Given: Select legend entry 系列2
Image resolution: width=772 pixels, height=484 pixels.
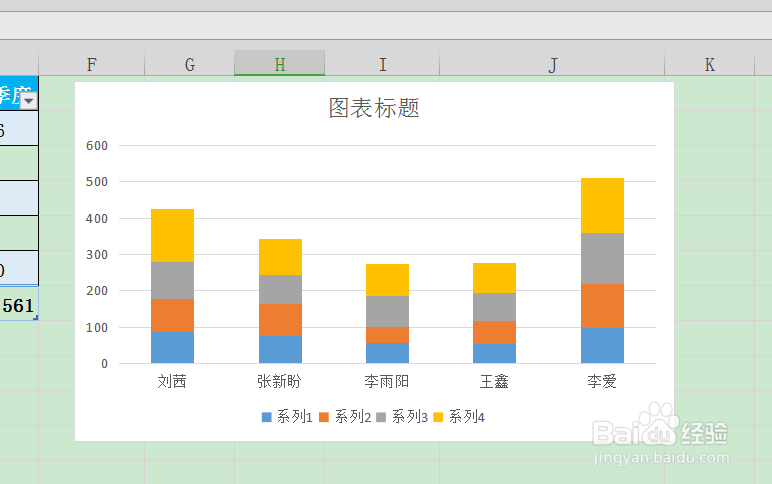Looking at the screenshot, I should point(345,417).
